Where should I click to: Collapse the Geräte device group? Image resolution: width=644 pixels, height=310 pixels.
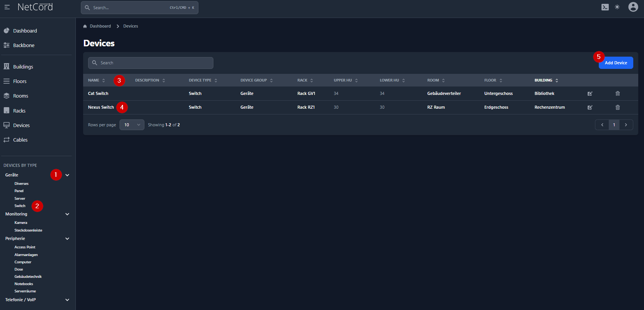67,175
